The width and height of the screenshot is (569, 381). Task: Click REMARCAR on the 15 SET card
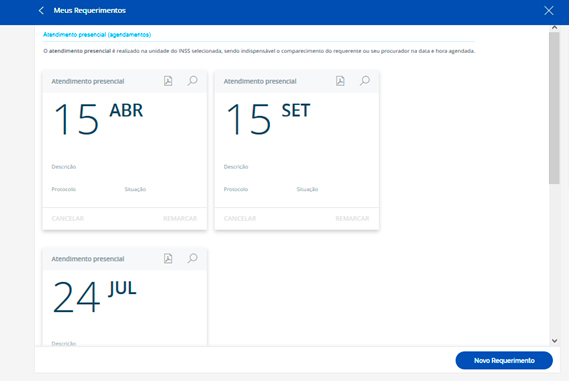(x=352, y=218)
